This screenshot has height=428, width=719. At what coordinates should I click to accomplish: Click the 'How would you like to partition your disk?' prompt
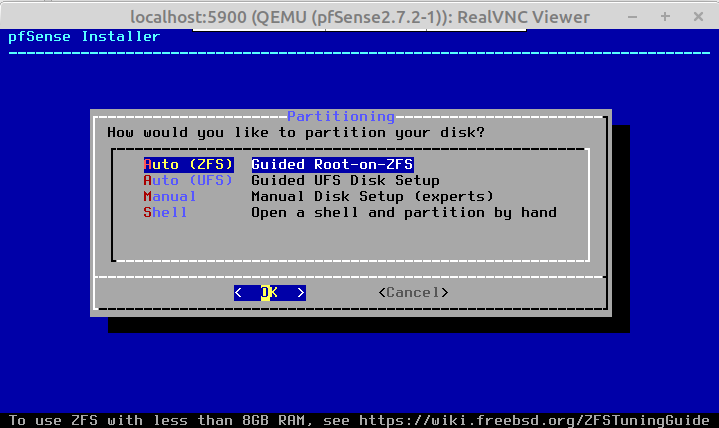pos(296,133)
